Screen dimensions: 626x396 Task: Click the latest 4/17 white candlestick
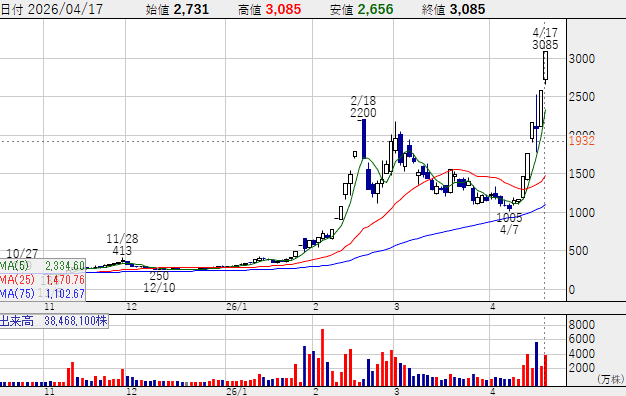[x=545, y=66]
